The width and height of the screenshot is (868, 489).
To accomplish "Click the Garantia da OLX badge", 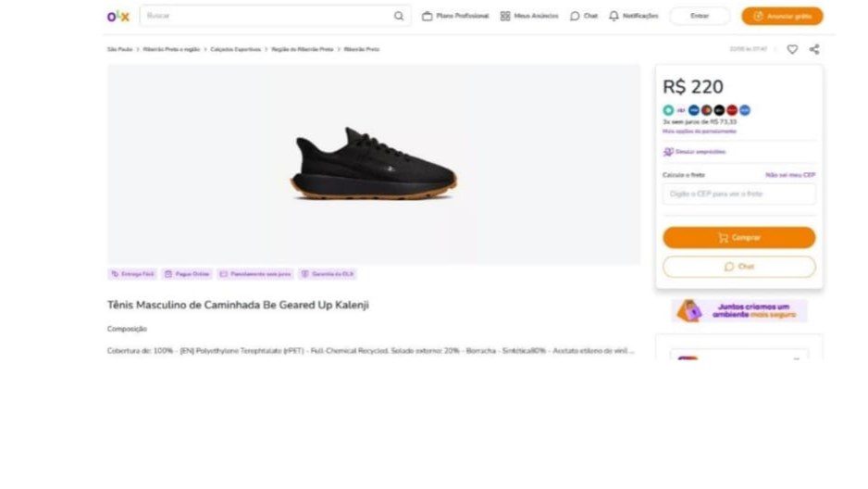I will point(328,274).
